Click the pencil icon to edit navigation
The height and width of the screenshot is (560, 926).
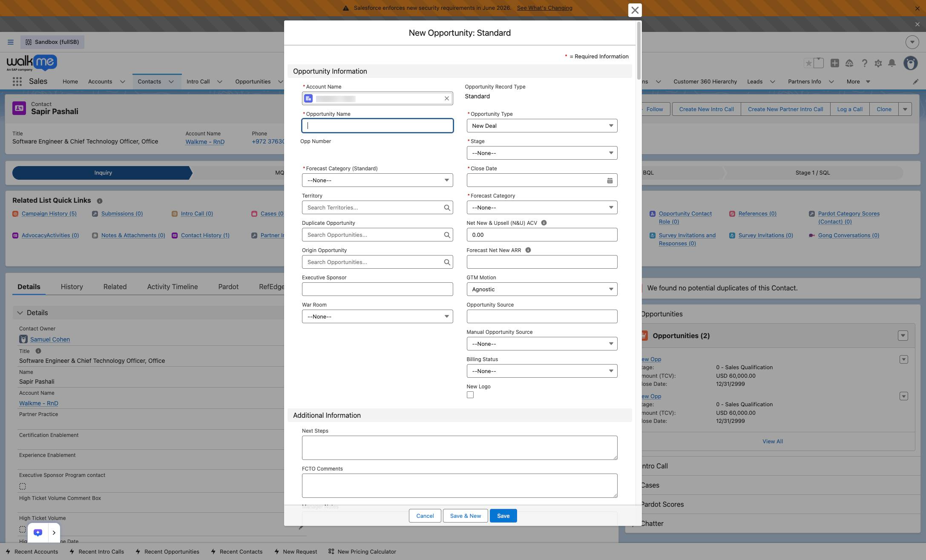point(915,82)
